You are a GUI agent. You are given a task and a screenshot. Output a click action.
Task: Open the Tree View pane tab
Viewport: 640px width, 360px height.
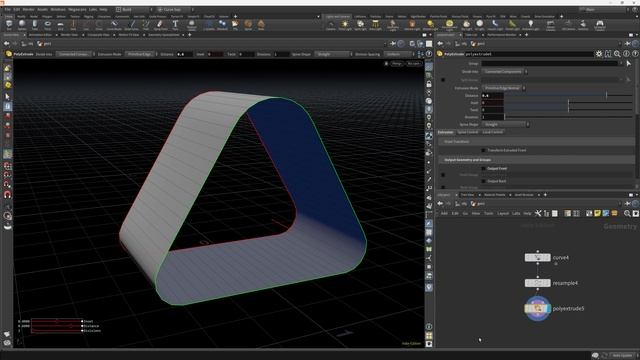(468, 195)
